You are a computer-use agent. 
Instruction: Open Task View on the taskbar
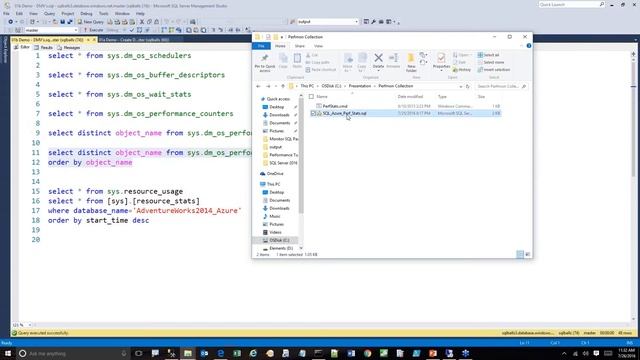(138, 353)
